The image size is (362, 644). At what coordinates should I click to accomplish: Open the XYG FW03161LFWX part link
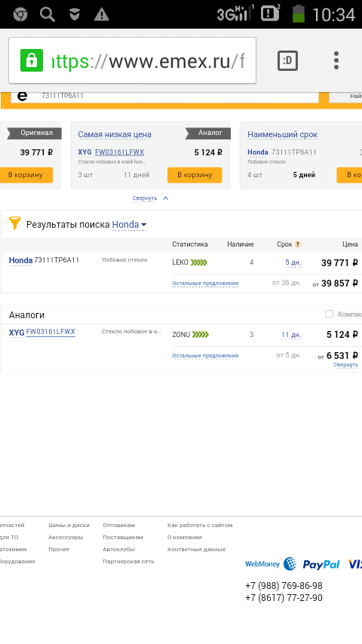(51, 332)
